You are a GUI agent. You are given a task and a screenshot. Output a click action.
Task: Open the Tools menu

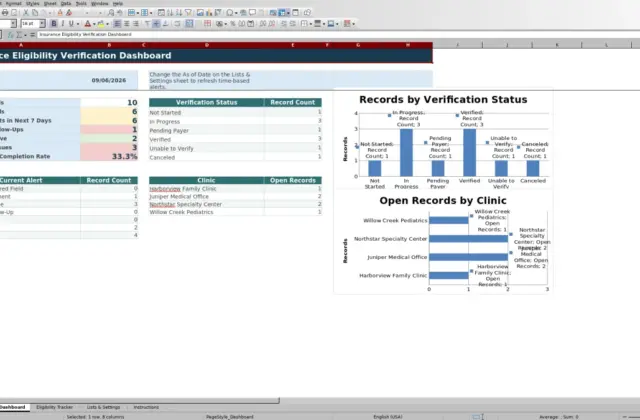(81, 4)
